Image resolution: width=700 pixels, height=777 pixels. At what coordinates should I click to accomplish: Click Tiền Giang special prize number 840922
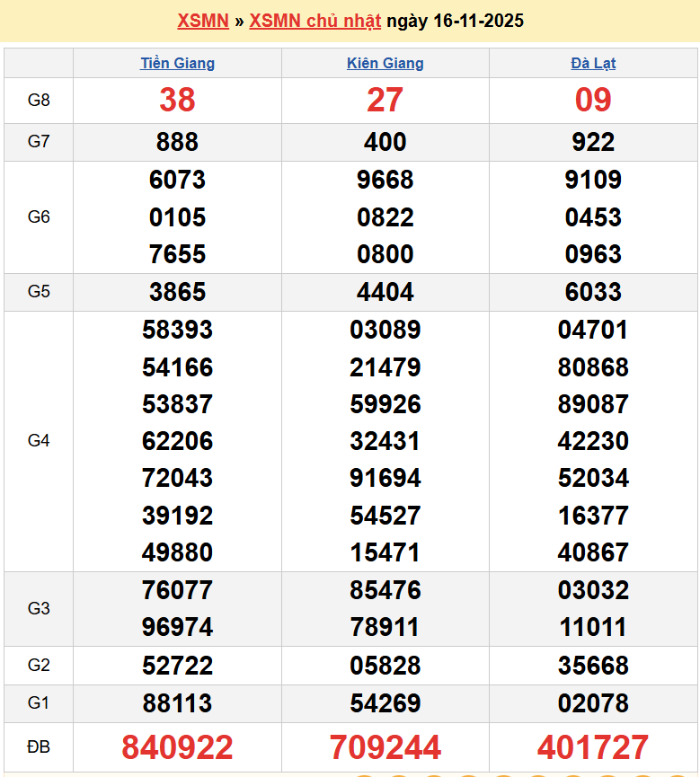coord(177,747)
